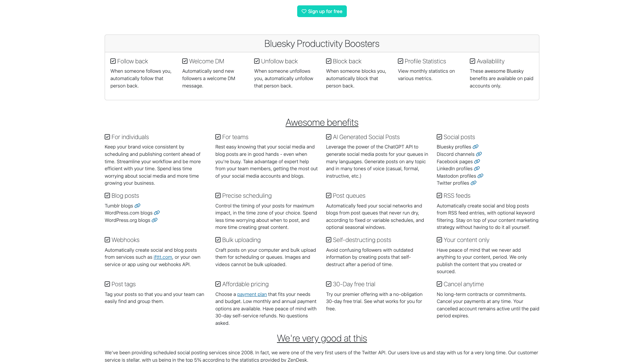Check the AI Generated Social Posts box
The image size is (644, 362).
click(x=328, y=137)
